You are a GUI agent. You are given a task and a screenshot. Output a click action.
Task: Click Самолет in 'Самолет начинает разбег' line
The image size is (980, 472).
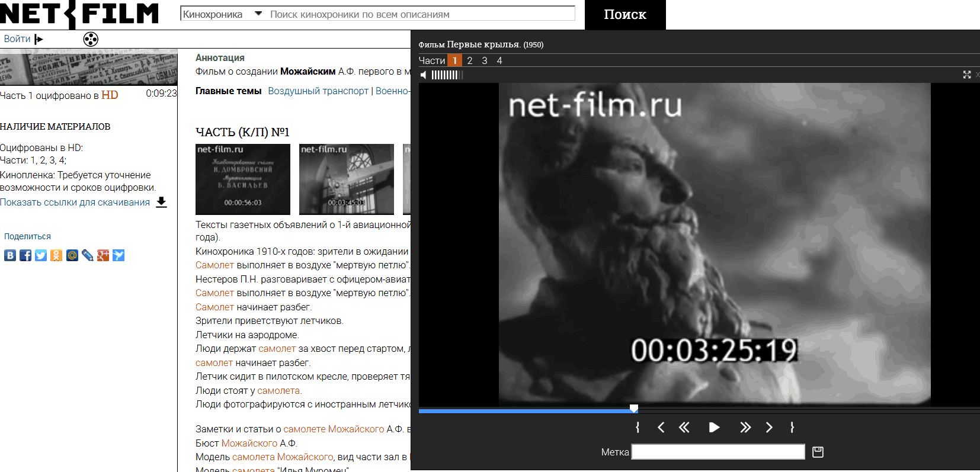[x=214, y=307]
